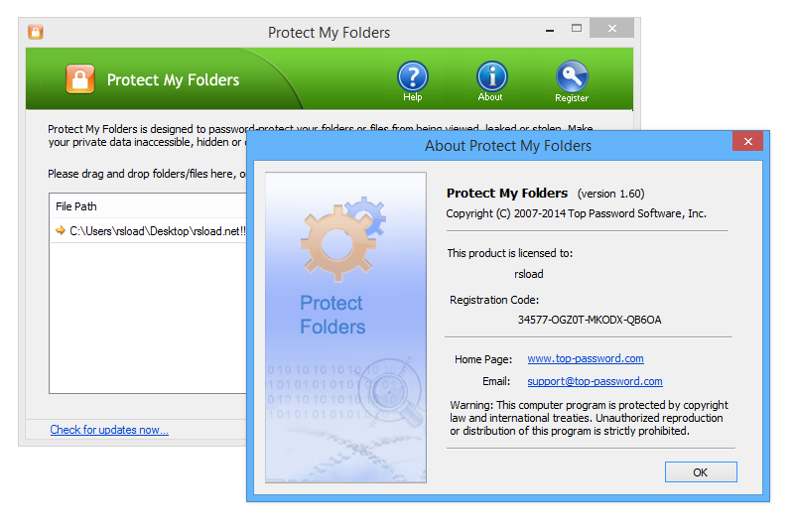Viewport: 796px width, 532px height.
Task: Click the 'Protect My Folders' banner title text
Action: (173, 80)
